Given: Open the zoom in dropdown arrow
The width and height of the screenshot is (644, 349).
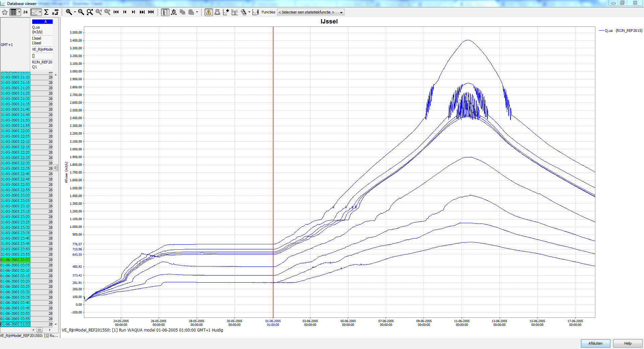Looking at the screenshot, I should tap(75, 12).
